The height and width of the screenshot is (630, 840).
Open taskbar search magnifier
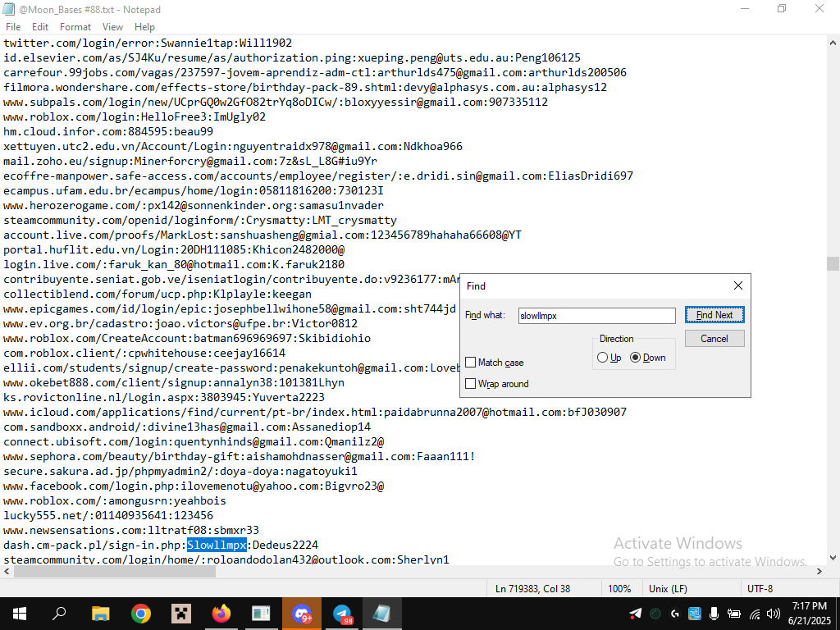[59, 614]
